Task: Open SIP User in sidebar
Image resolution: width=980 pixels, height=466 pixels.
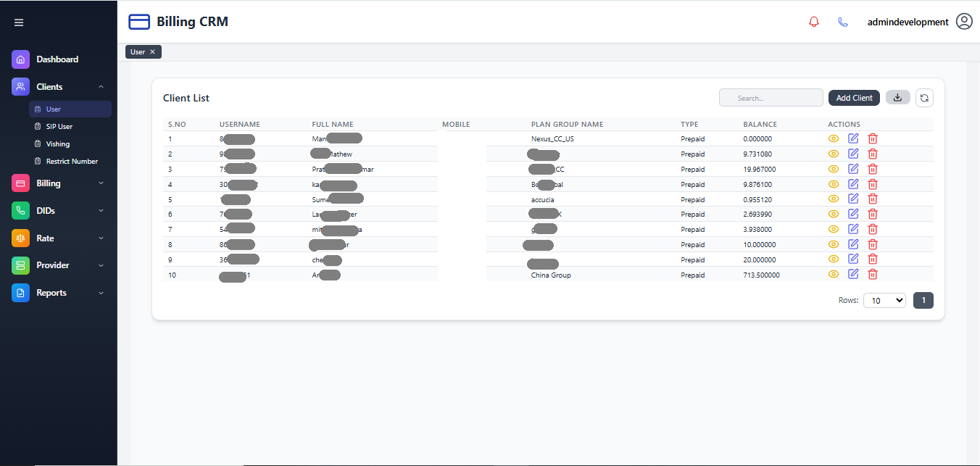Action: tap(59, 127)
